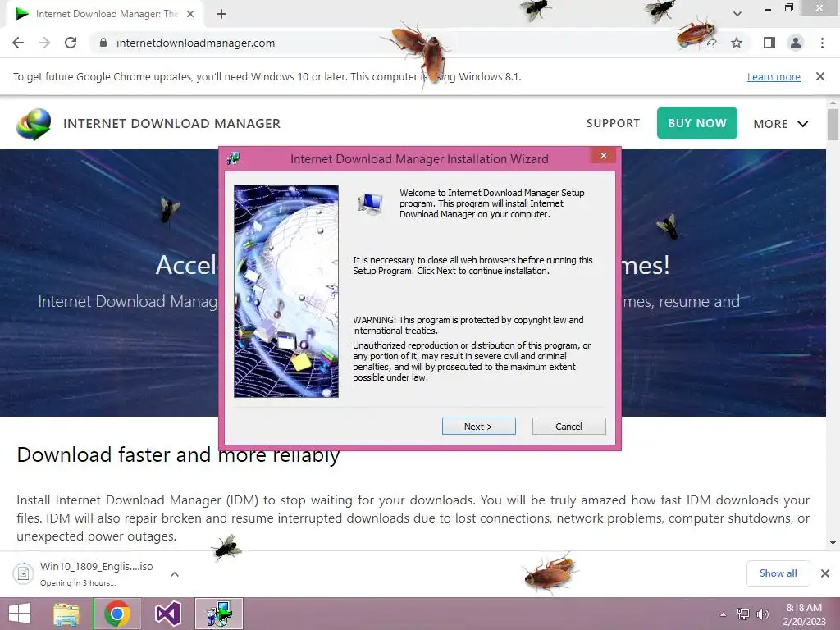Minimize the Chrome window
This screenshot has height=630, width=840.
pyautogui.click(x=768, y=8)
